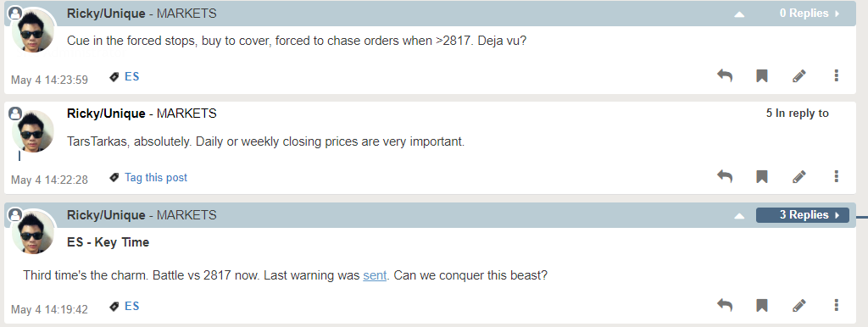Collapse the forced stops post with up arrow

tap(739, 14)
